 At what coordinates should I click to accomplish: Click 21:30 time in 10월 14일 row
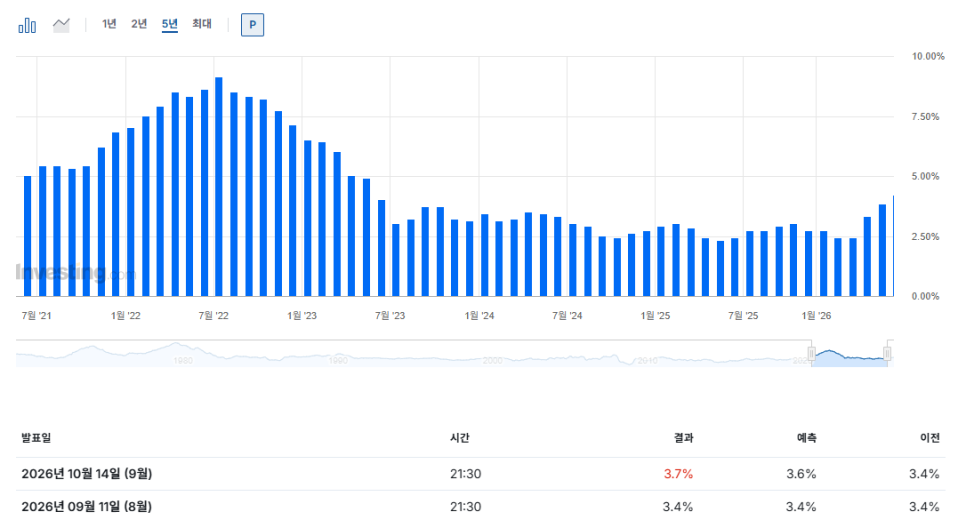[465, 474]
